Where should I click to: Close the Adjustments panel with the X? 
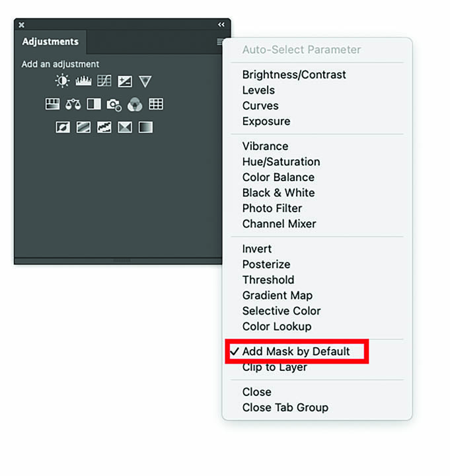[21, 24]
